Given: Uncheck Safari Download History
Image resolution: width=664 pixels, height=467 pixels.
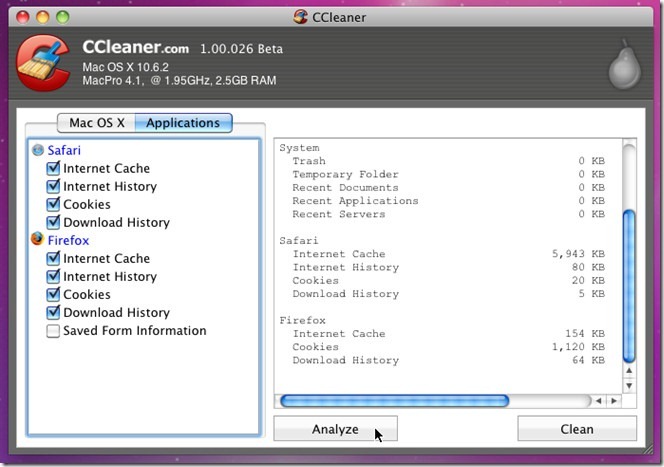Looking at the screenshot, I should click(x=53, y=222).
